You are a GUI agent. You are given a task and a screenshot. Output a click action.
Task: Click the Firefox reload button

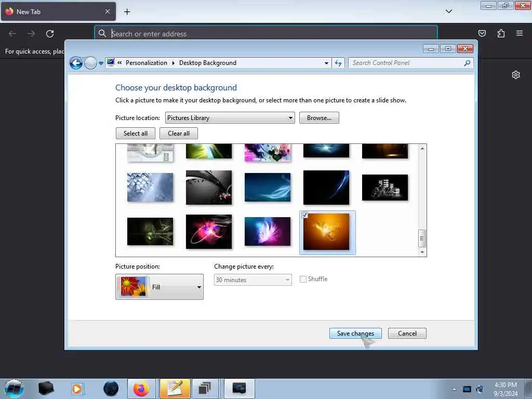click(50, 34)
